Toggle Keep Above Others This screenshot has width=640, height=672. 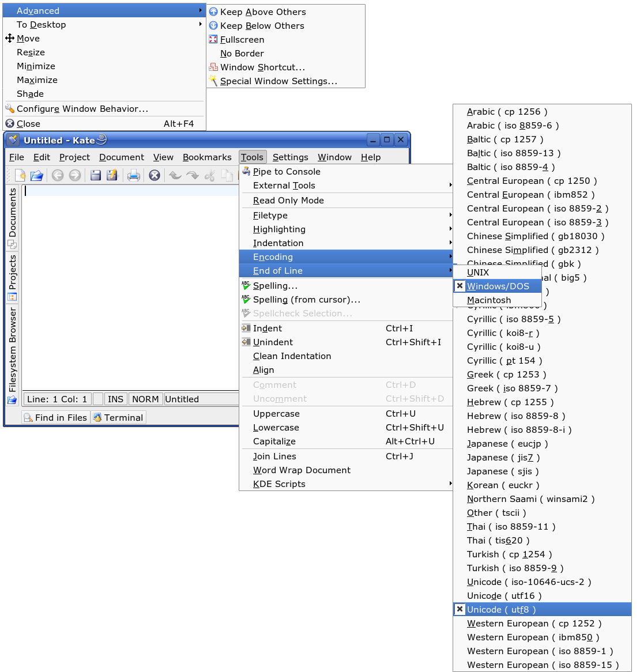coord(285,12)
